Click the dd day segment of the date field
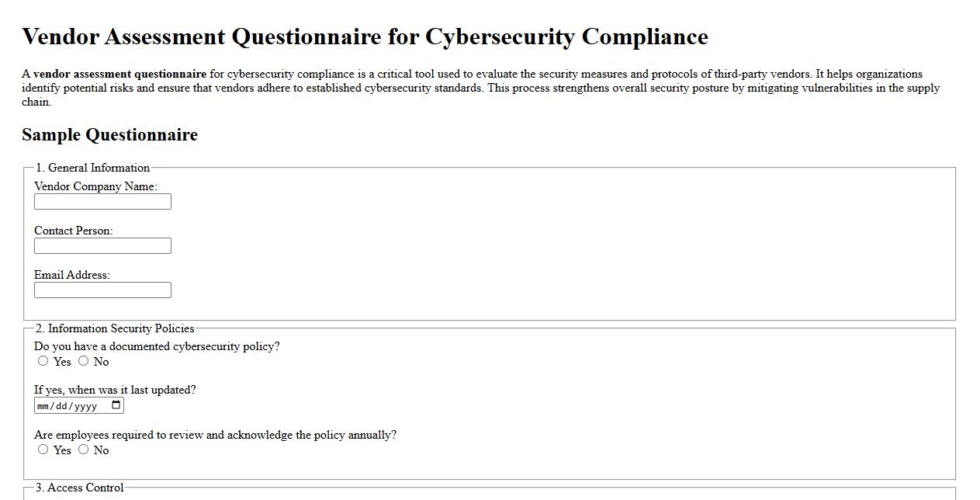The height and width of the screenshot is (500, 980). (61, 405)
